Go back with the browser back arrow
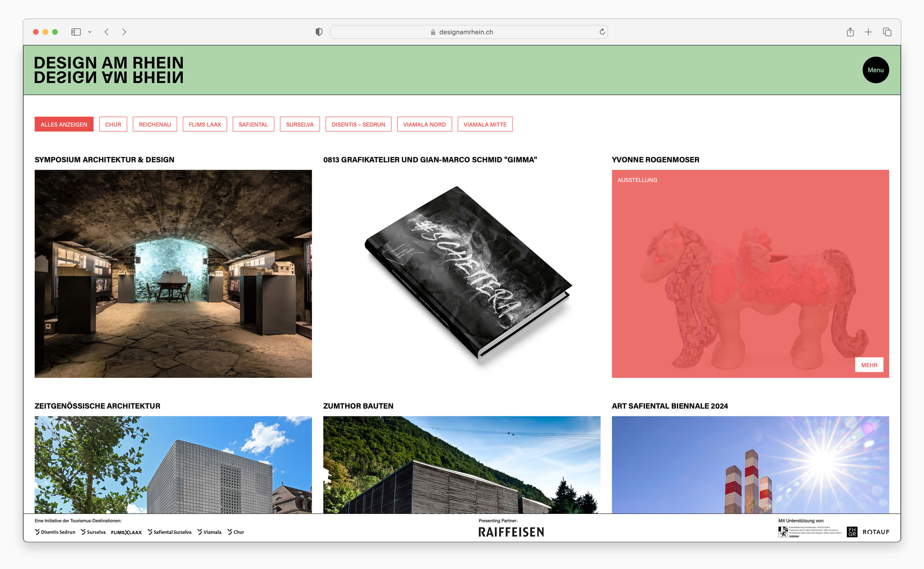The height and width of the screenshot is (569, 924). click(107, 32)
